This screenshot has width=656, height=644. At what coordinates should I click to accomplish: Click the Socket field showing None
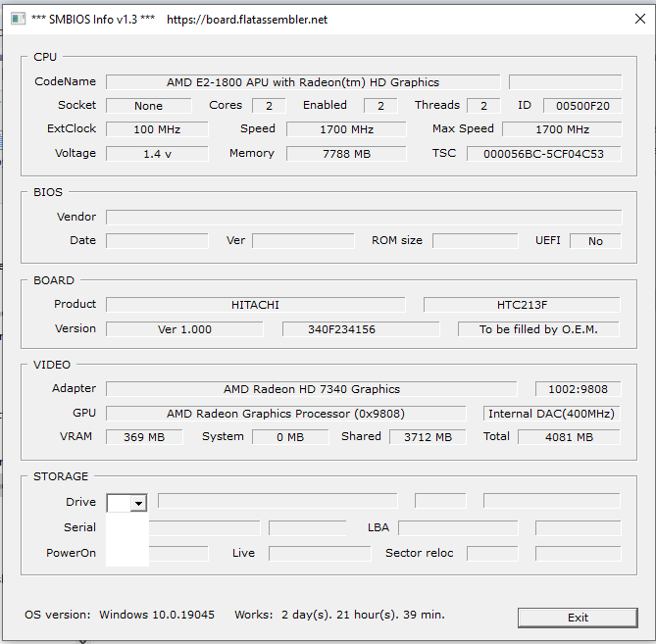(x=148, y=106)
